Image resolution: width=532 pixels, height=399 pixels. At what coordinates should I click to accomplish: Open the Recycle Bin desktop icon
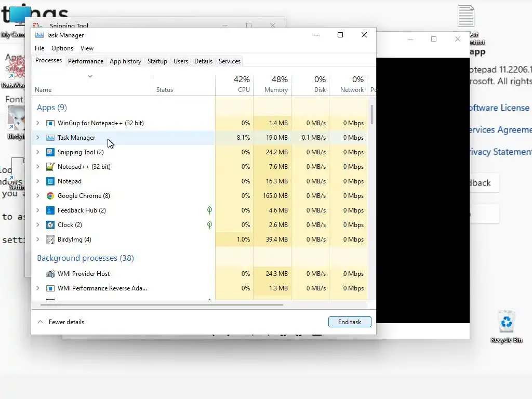pos(506,321)
